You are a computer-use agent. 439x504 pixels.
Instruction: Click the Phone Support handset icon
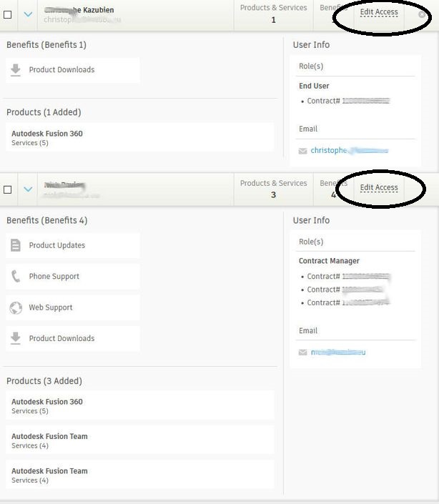[16, 277]
